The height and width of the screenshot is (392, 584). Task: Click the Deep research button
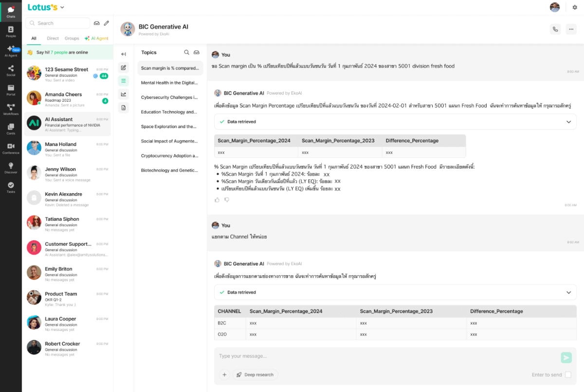pos(255,374)
